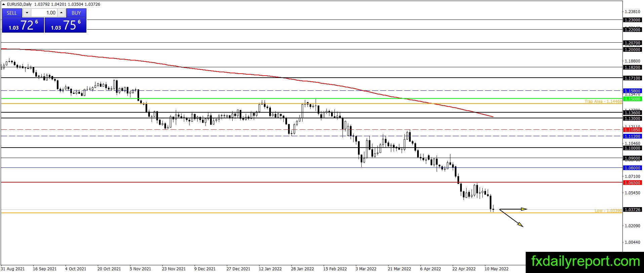This screenshot has width=644, height=273.
Task: Click the Trap Area 1.14469 label
Action: coord(603,101)
